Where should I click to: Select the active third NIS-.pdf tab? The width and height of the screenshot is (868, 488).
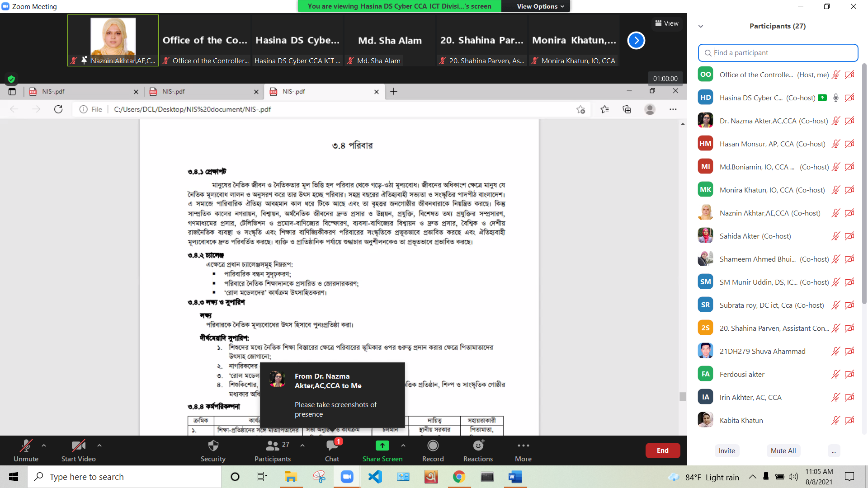(x=324, y=92)
